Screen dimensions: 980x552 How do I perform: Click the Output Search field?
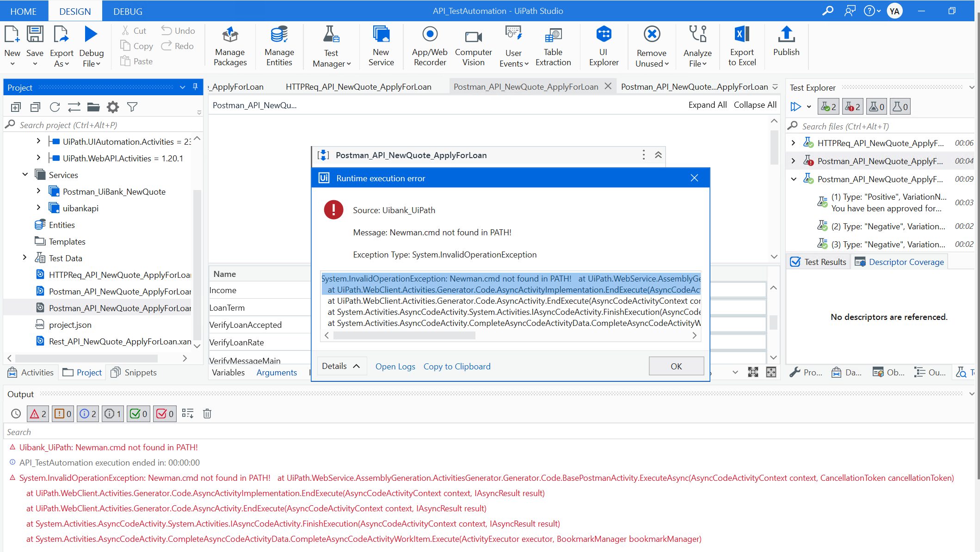click(489, 432)
